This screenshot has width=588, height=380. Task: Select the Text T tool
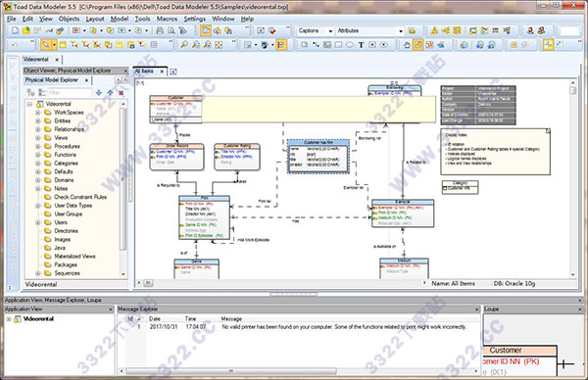[361, 45]
